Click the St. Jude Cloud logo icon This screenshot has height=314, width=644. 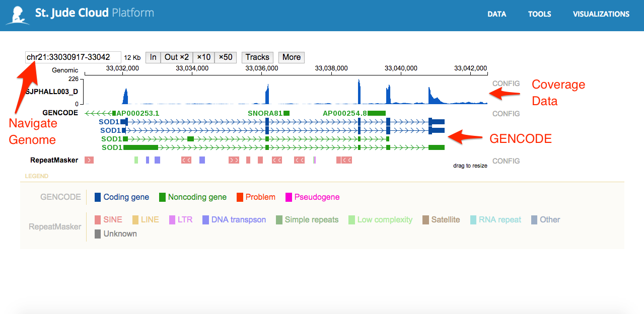17,15
